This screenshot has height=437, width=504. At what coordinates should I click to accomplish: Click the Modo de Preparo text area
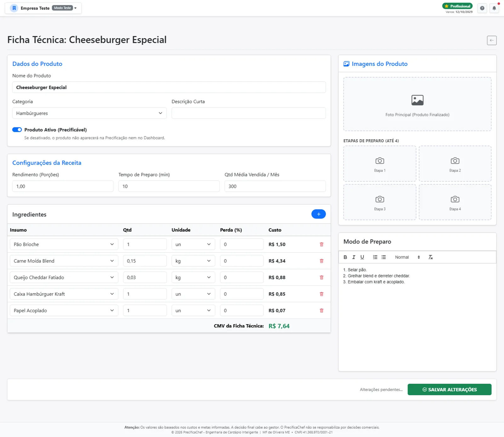(x=417, y=317)
